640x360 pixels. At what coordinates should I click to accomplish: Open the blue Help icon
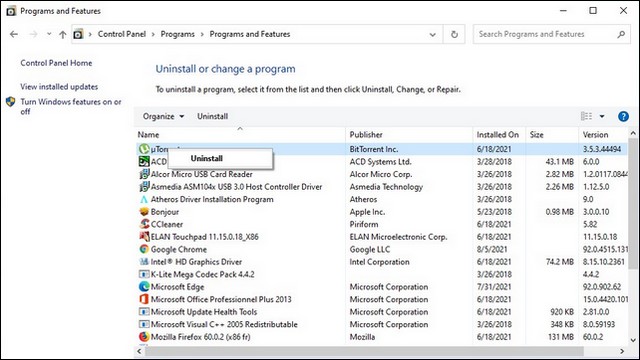(623, 116)
